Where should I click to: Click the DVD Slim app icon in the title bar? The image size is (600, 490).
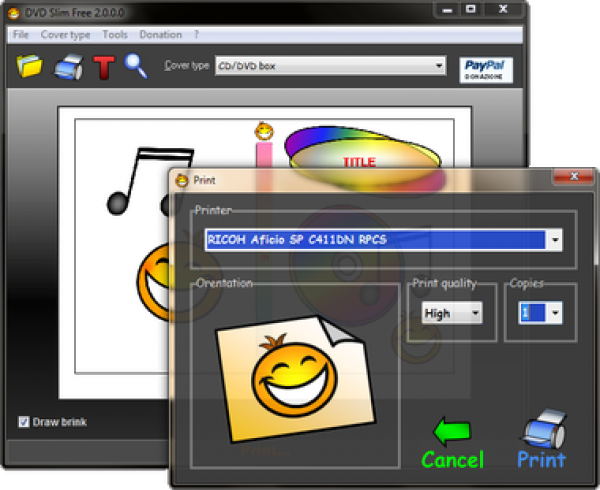[x=14, y=13]
